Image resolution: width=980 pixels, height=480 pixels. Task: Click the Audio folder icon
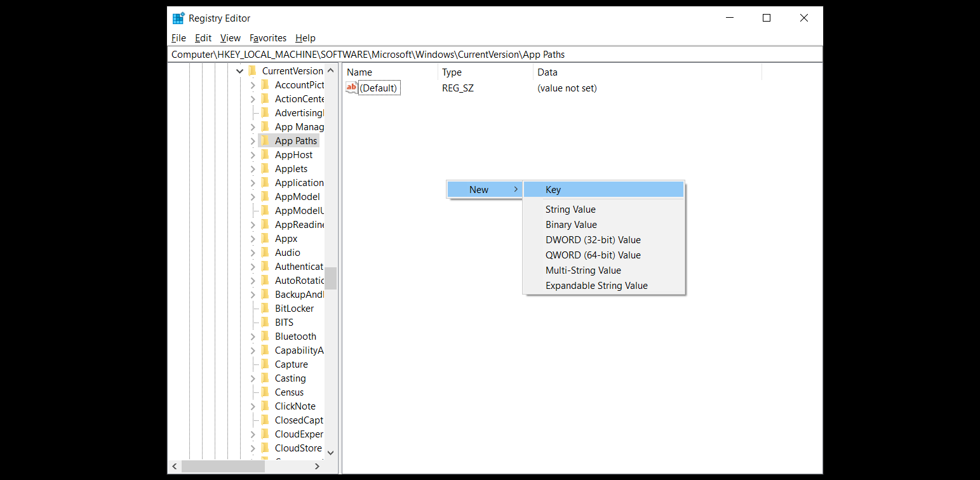click(265, 253)
